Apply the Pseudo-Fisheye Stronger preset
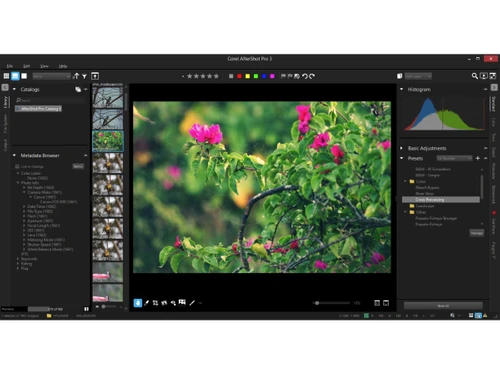This screenshot has width=500, height=375. click(x=436, y=218)
